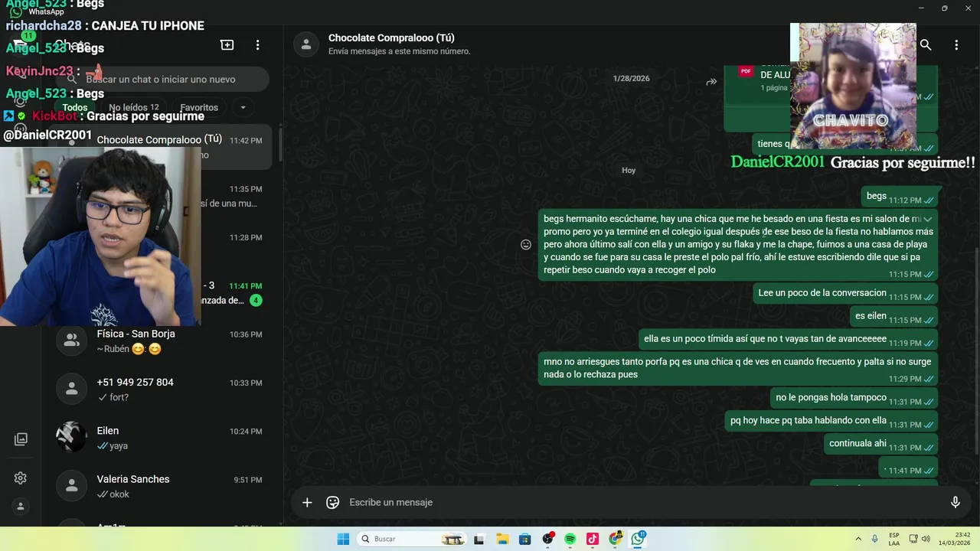Start a new chat with the compose icon
980x551 pixels.
(x=227, y=45)
